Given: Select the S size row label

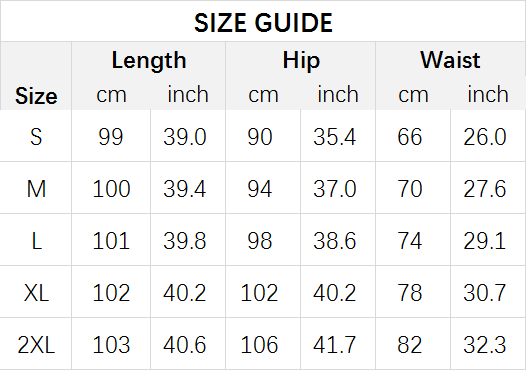Looking at the screenshot, I should click(36, 137).
